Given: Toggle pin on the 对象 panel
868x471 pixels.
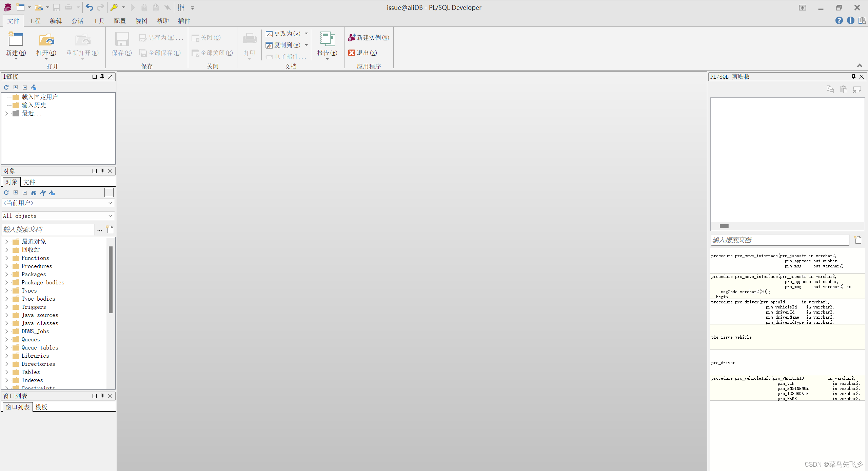Looking at the screenshot, I should (x=102, y=171).
